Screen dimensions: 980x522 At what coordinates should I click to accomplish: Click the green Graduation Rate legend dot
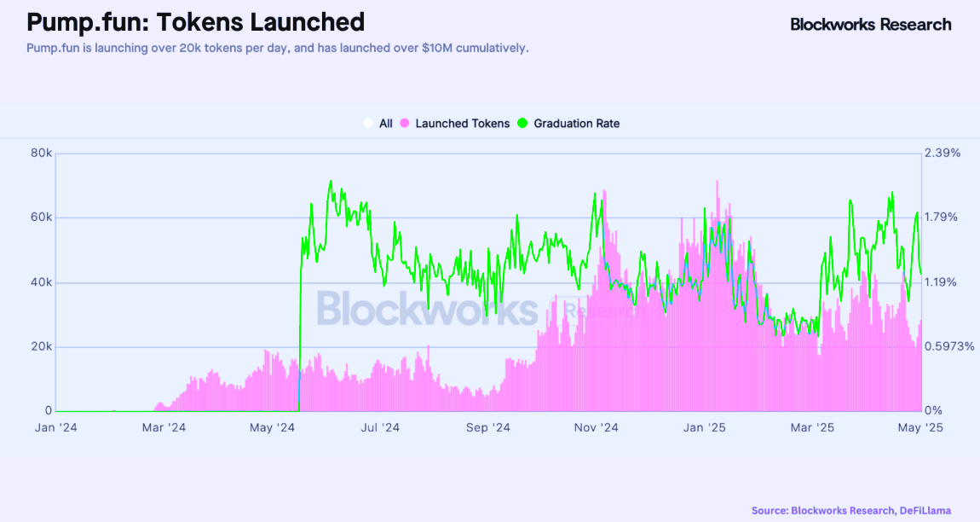(x=522, y=124)
